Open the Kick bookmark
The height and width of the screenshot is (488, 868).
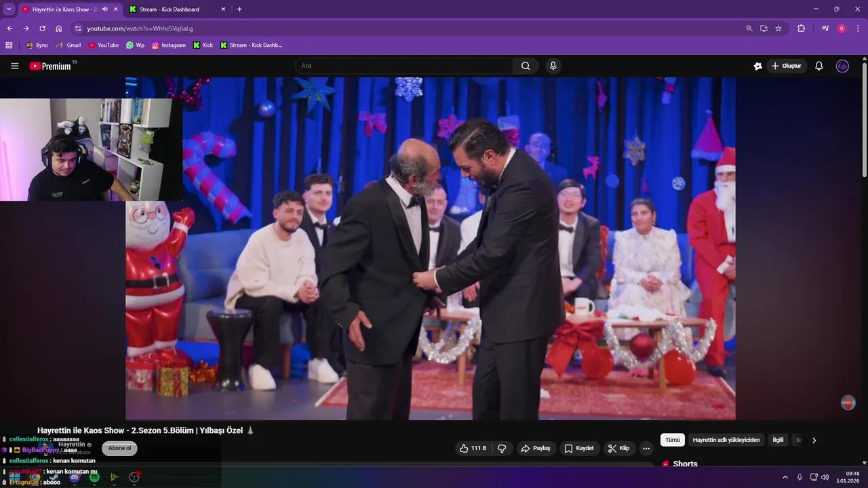203,45
